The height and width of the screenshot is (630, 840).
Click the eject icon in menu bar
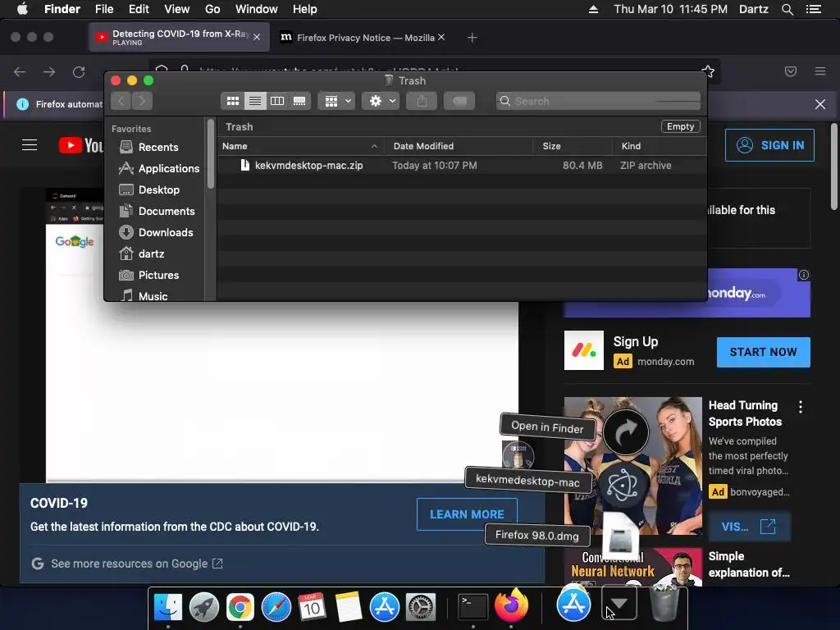593,9
